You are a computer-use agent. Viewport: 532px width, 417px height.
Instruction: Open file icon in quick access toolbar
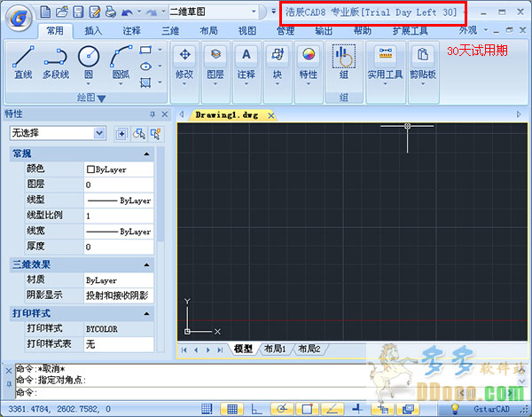click(x=62, y=12)
